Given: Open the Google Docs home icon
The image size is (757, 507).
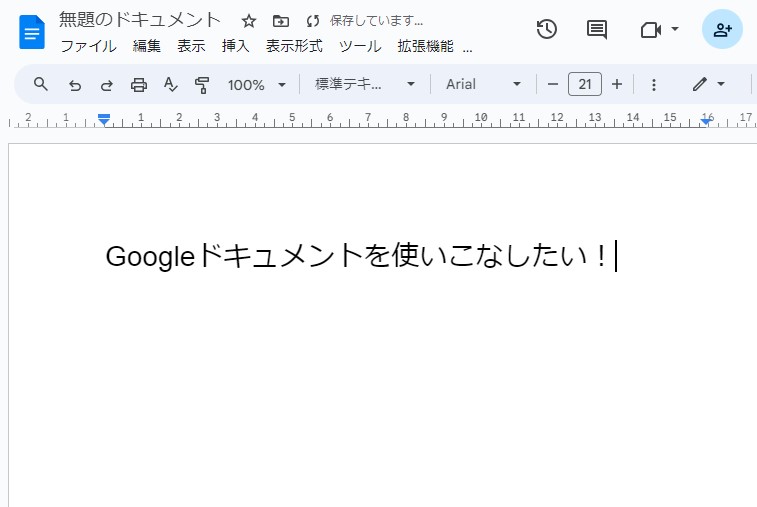Looking at the screenshot, I should coord(32,32).
